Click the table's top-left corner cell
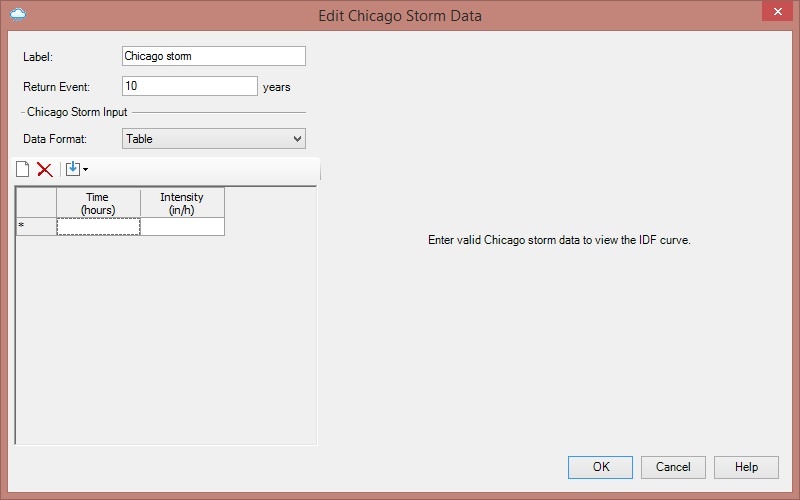The width and height of the screenshot is (800, 500). (36, 203)
